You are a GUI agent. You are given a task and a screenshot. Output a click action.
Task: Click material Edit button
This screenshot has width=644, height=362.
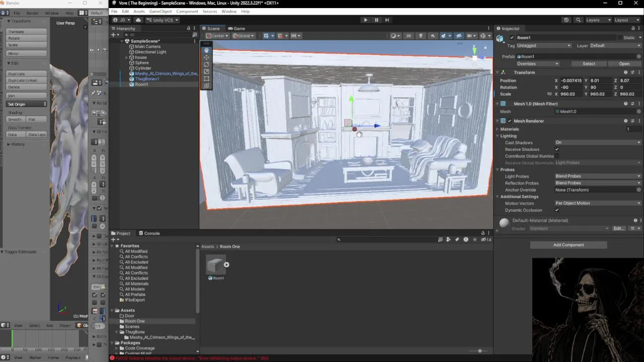point(618,229)
